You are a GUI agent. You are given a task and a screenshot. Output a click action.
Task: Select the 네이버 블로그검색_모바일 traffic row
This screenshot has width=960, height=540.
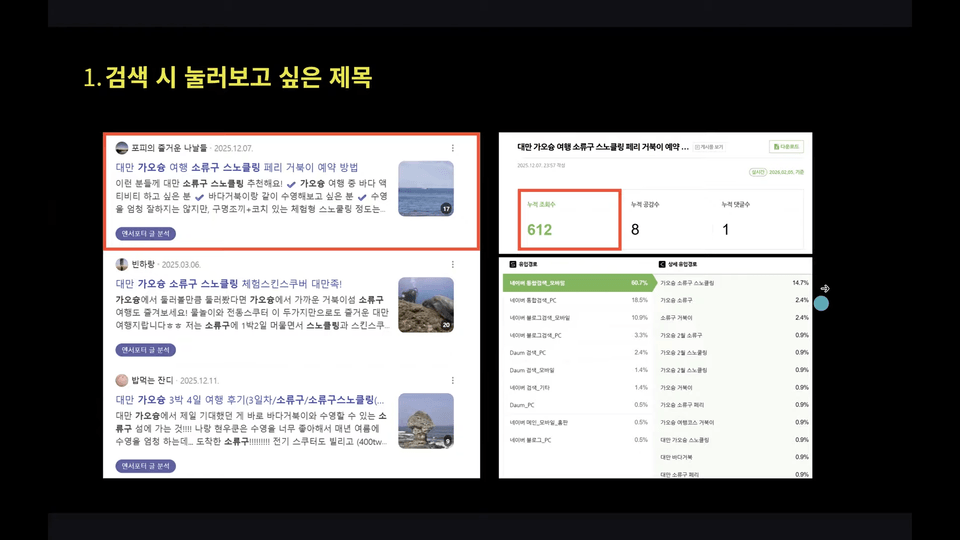pos(579,318)
